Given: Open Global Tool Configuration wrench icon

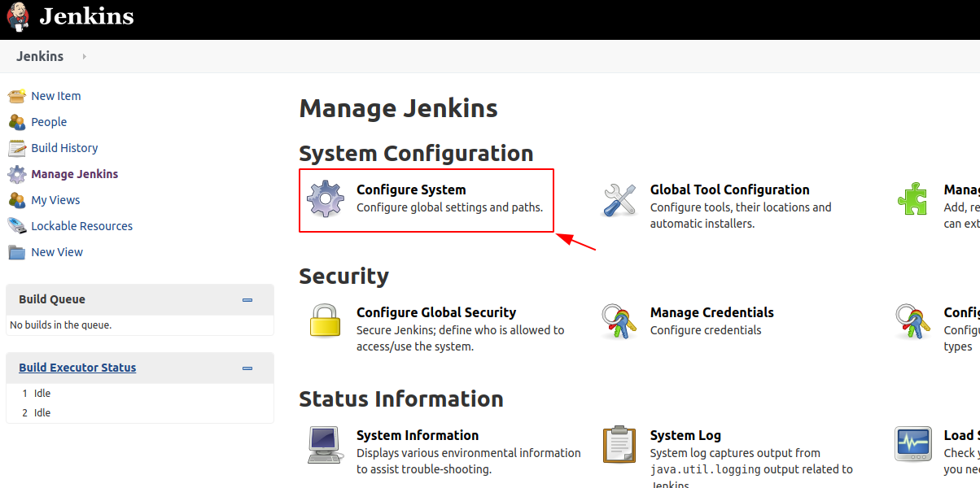Looking at the screenshot, I should (x=619, y=199).
